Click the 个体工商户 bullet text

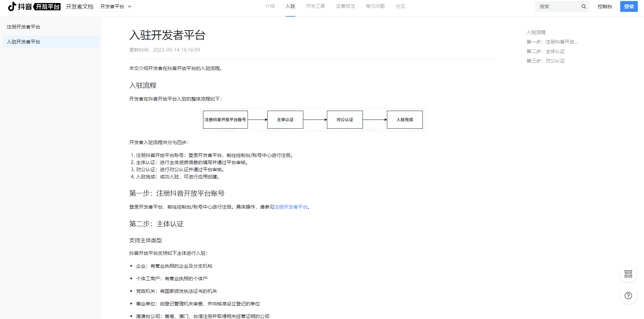pyautogui.click(x=172, y=279)
